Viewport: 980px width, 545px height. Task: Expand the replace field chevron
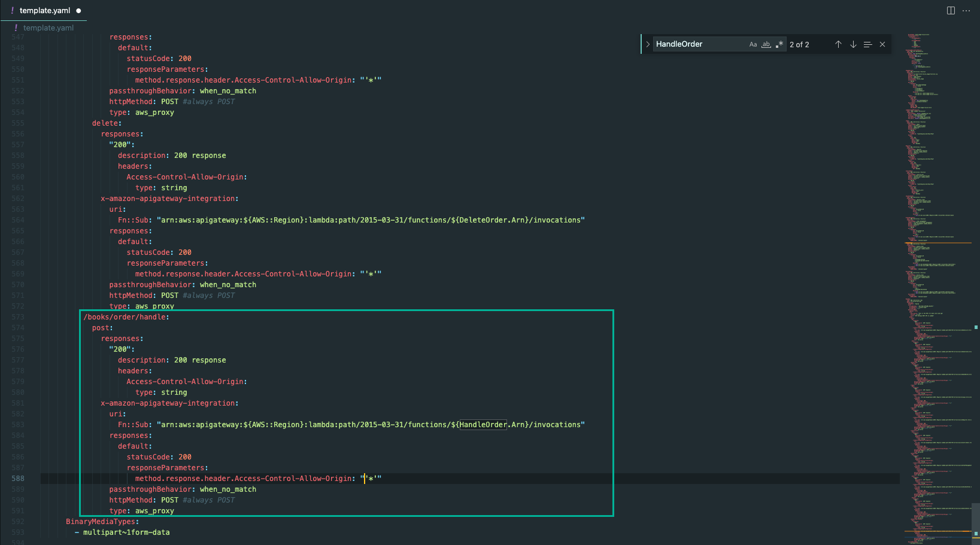coord(648,44)
